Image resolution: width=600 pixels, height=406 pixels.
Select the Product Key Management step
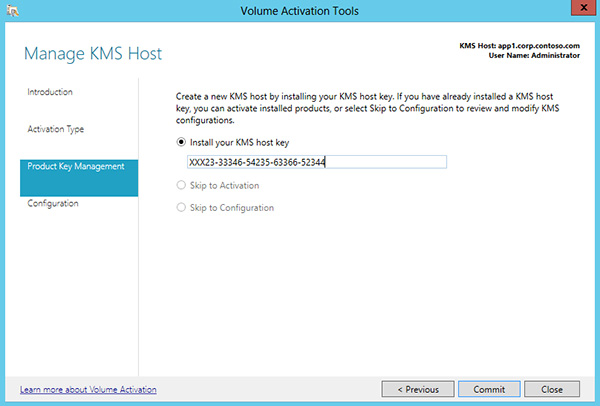point(76,166)
